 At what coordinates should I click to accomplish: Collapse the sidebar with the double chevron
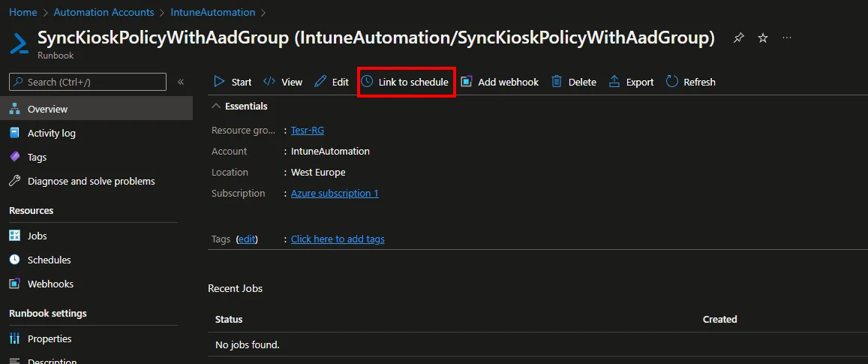click(181, 82)
